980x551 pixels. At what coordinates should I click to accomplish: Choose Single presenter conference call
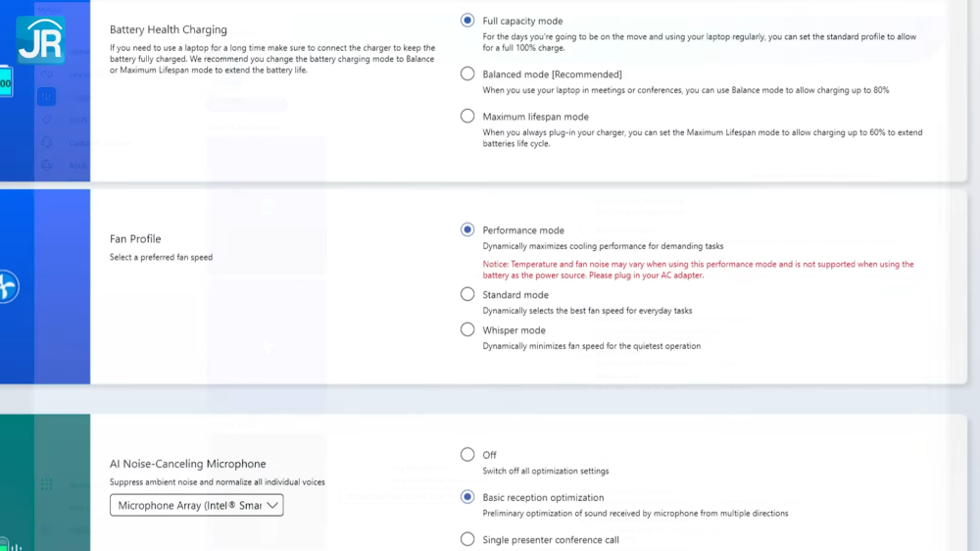tap(467, 539)
